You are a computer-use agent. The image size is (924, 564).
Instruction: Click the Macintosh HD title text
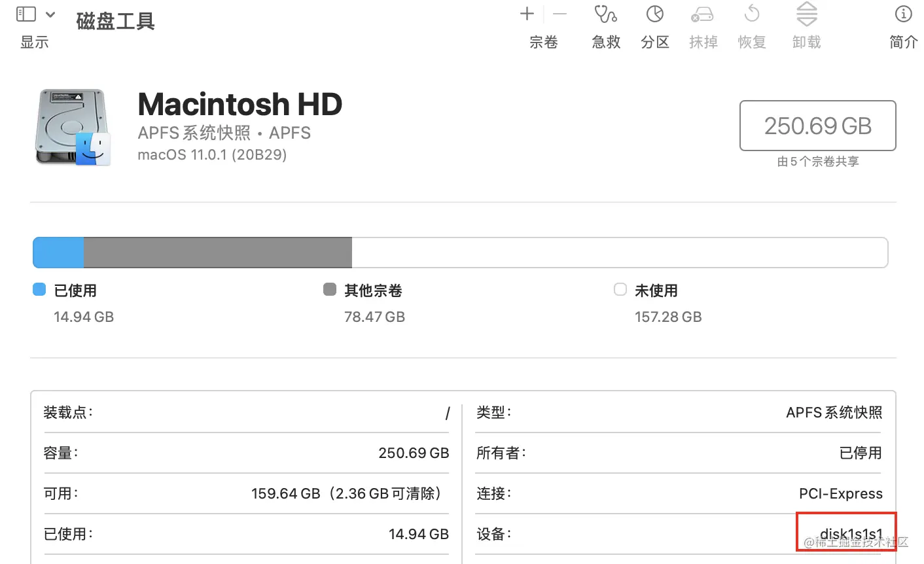tap(240, 104)
